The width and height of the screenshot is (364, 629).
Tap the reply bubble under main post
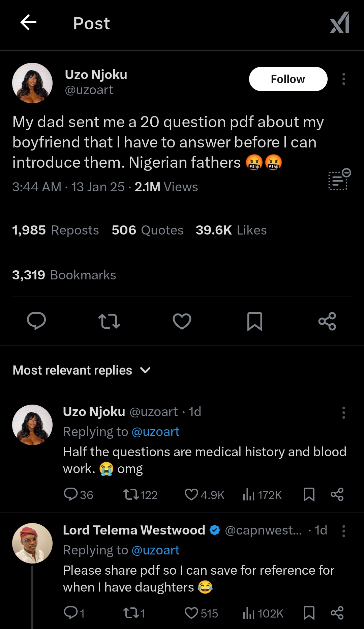pos(36,321)
